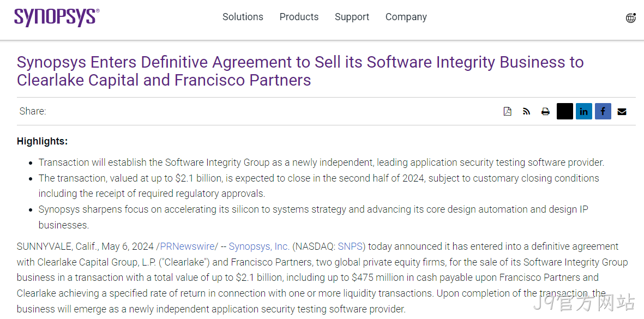Click the press release headline

[x=300, y=71]
